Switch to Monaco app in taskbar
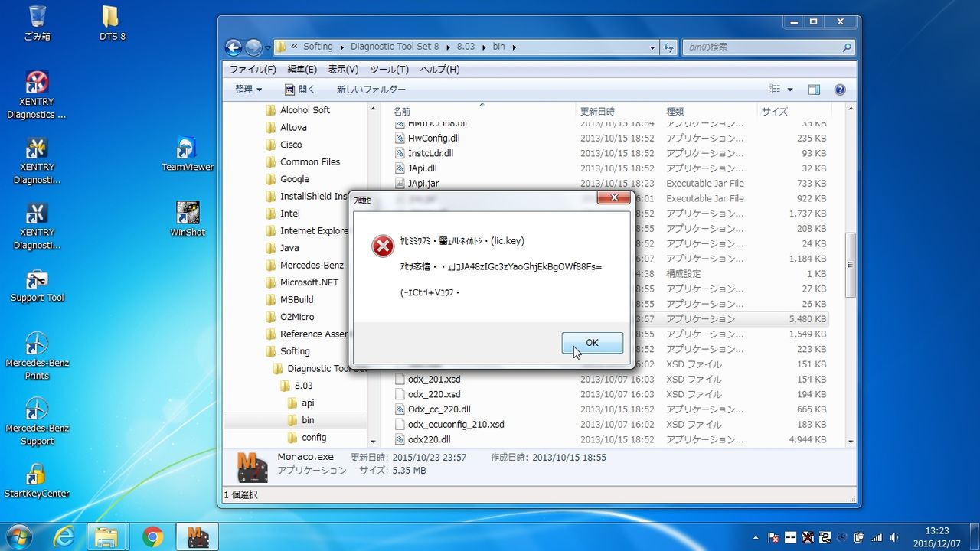Viewport: 980px width, 551px height. 198,536
